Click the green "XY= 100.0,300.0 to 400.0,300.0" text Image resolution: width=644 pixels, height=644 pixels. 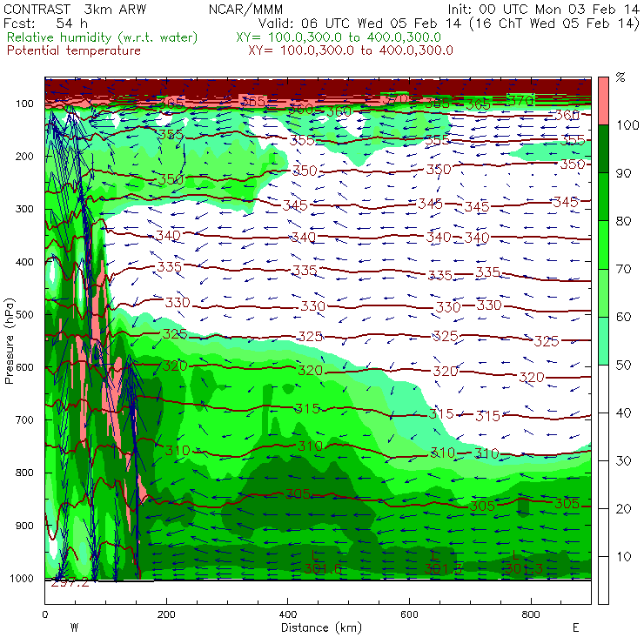click(339, 37)
